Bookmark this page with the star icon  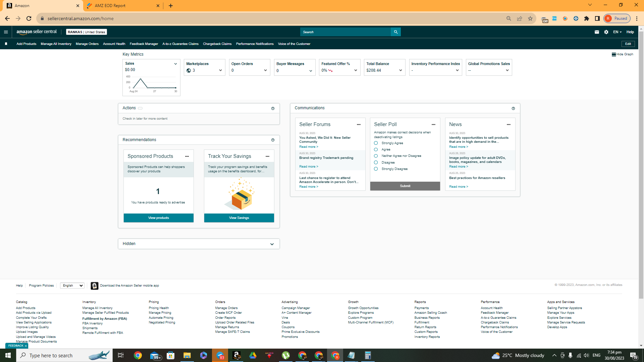pos(530,18)
